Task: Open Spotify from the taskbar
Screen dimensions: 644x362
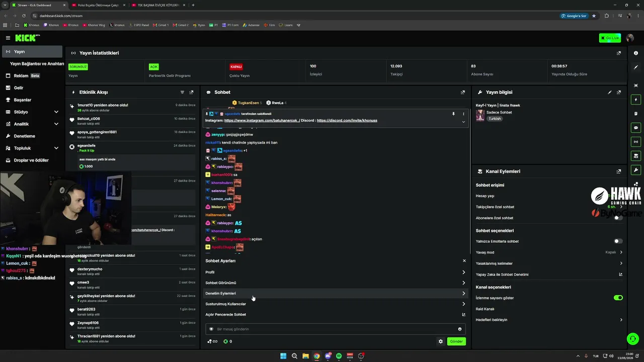Action: (339, 356)
